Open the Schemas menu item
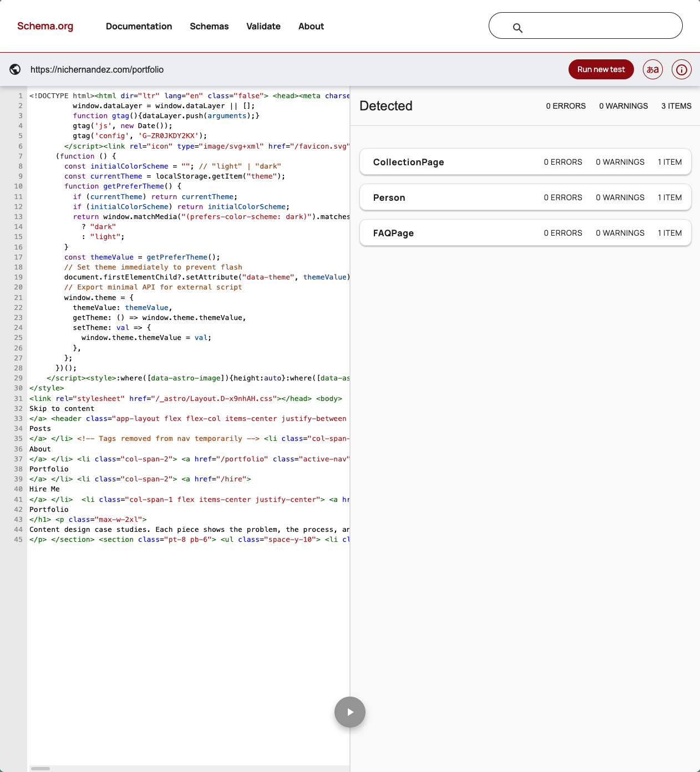Image resolution: width=700 pixels, height=772 pixels. tap(209, 26)
